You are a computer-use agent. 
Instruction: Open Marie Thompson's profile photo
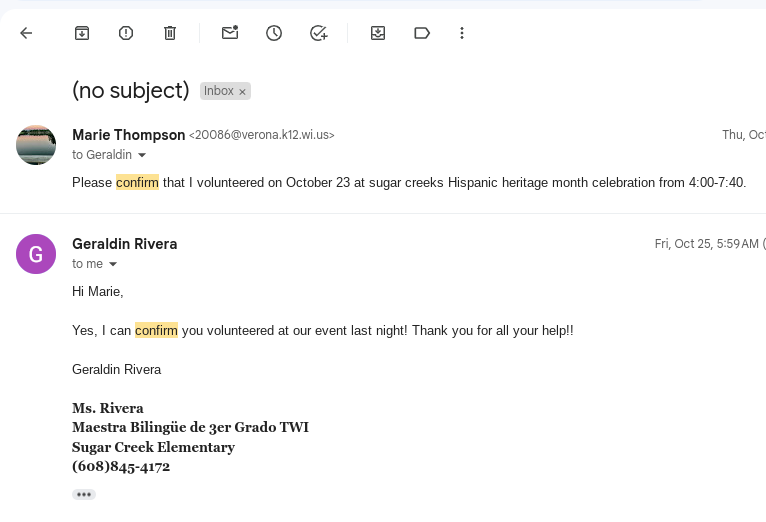36,145
